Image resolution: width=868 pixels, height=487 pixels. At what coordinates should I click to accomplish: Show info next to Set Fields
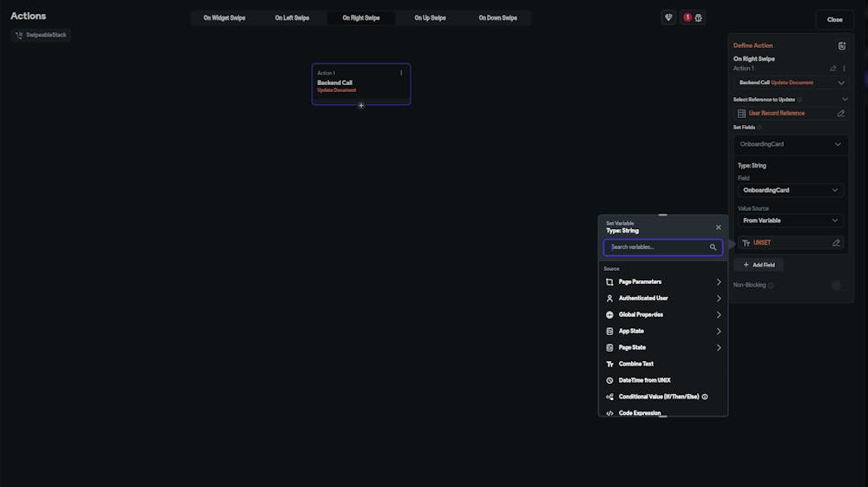tap(759, 128)
